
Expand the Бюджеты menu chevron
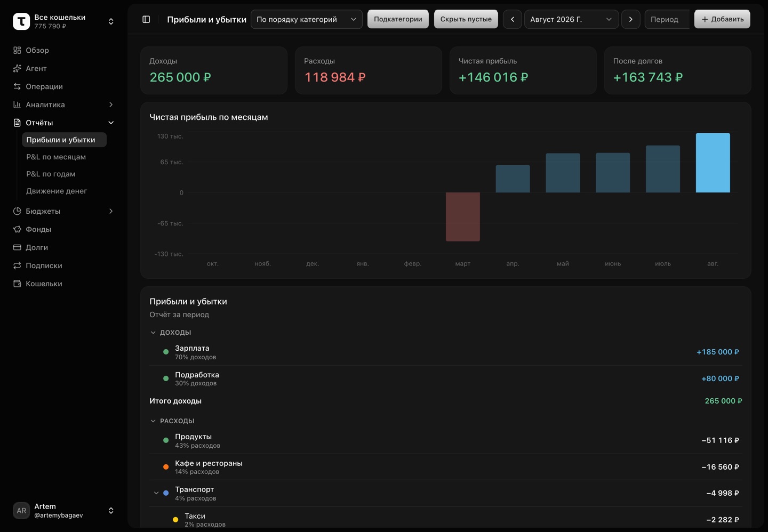click(x=111, y=211)
